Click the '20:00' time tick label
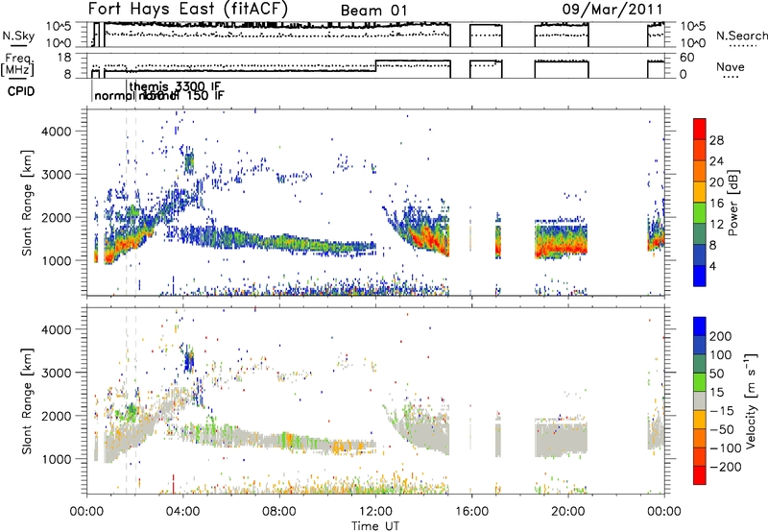This screenshot has height=532, width=768. coord(567,512)
